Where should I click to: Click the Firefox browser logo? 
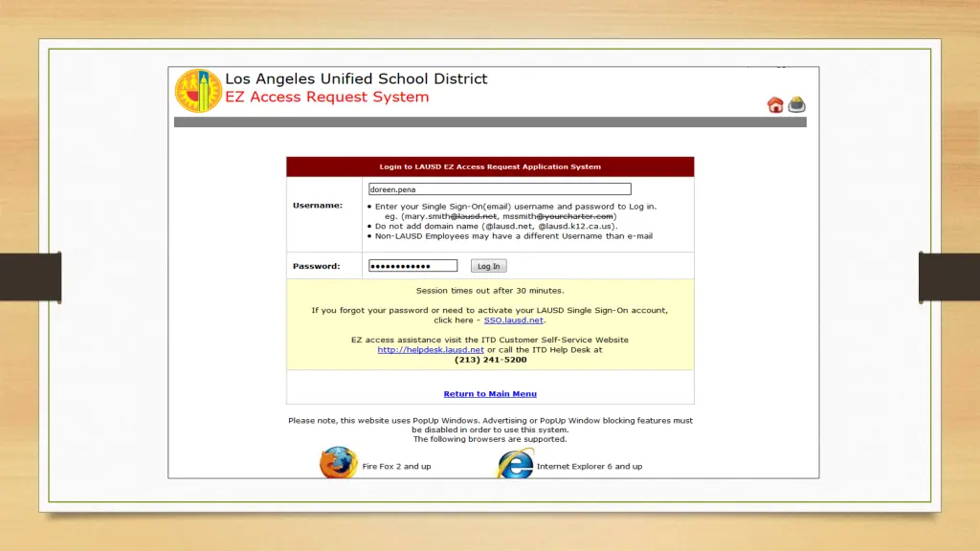(x=338, y=462)
